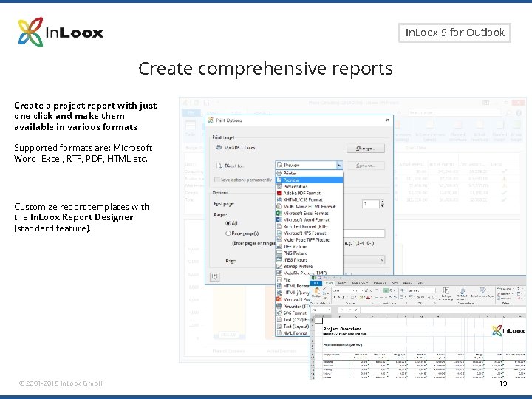Select Bitmap Picture format
This screenshot has width=532, height=399.
tap(309, 266)
